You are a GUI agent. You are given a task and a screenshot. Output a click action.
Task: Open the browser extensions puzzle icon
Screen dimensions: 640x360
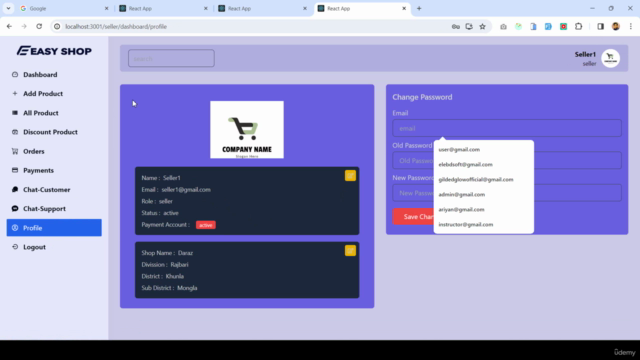578,27
